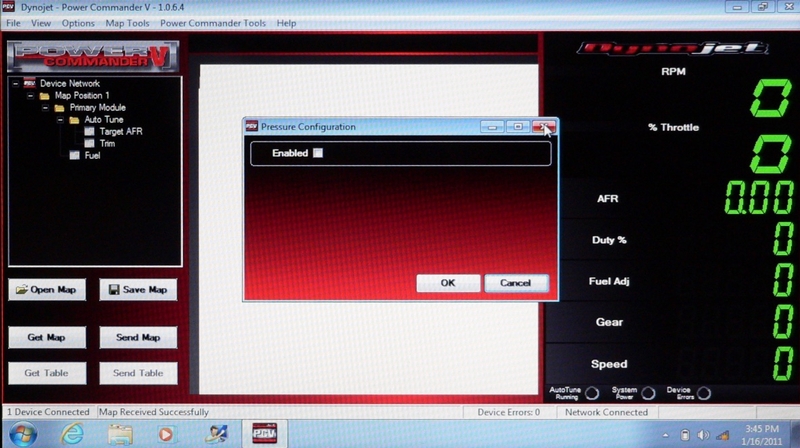Screen dimensions: 800x448
Task: Select the Trim table in tree
Action: [107, 143]
